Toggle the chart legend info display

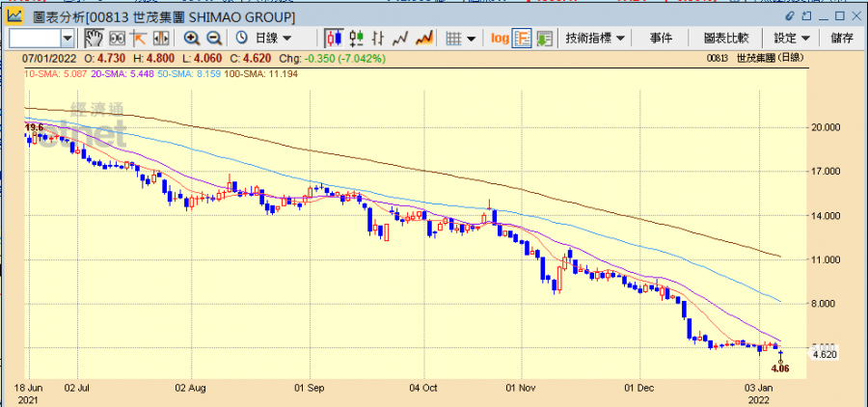coord(522,39)
